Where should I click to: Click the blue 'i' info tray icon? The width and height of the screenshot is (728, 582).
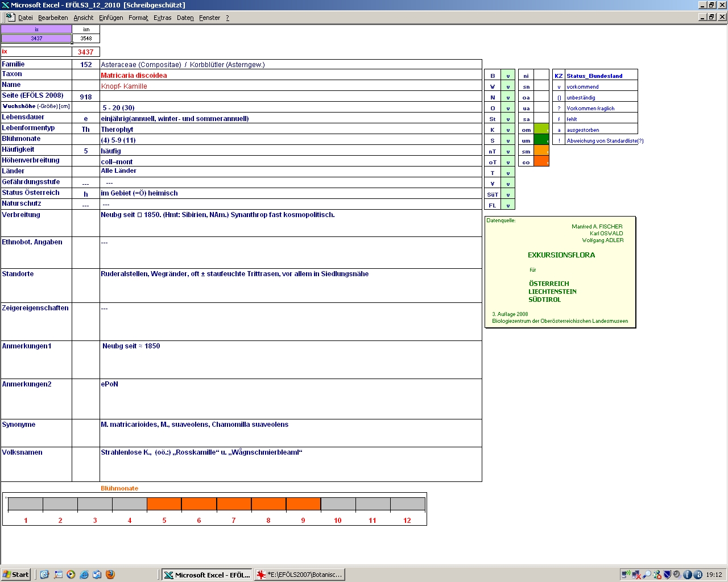(x=687, y=575)
